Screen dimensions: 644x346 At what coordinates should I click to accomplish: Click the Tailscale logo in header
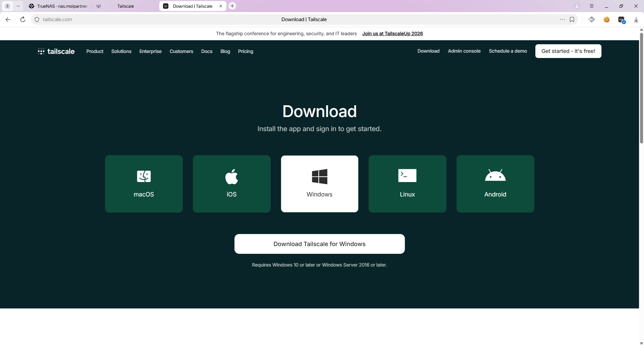56,51
